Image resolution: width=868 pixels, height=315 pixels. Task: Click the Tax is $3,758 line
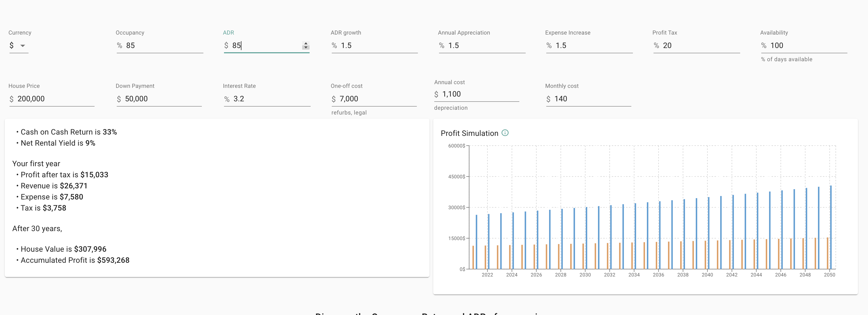coord(44,208)
